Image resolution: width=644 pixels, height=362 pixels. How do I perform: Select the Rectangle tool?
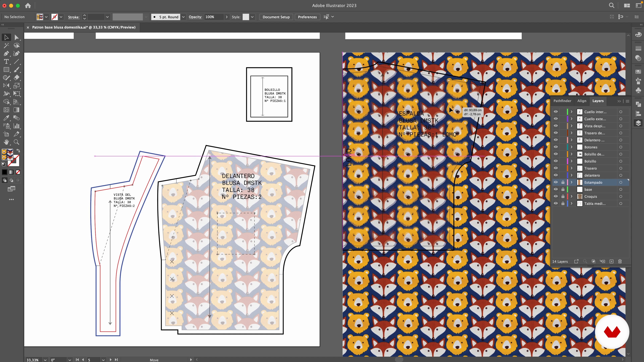(6, 70)
